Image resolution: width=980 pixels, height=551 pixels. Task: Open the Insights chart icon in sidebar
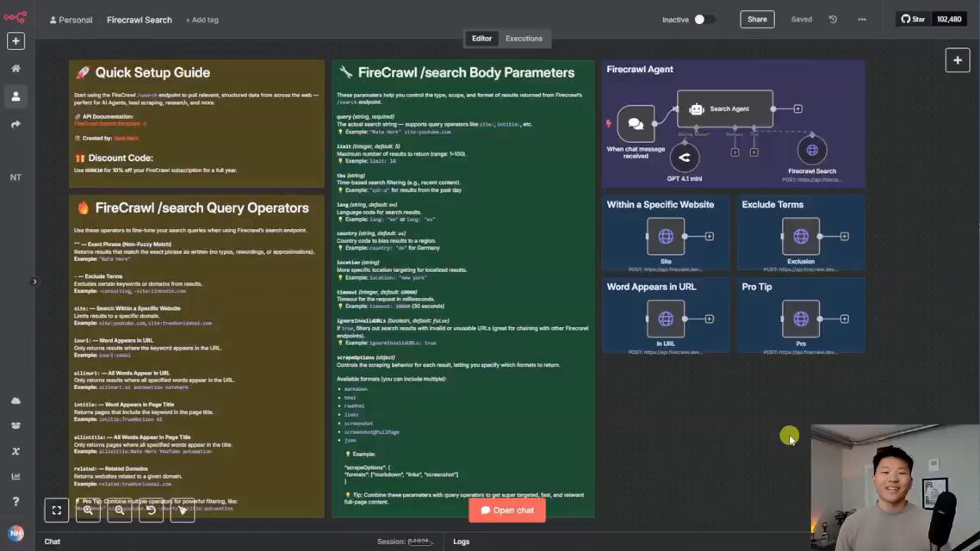coord(16,476)
